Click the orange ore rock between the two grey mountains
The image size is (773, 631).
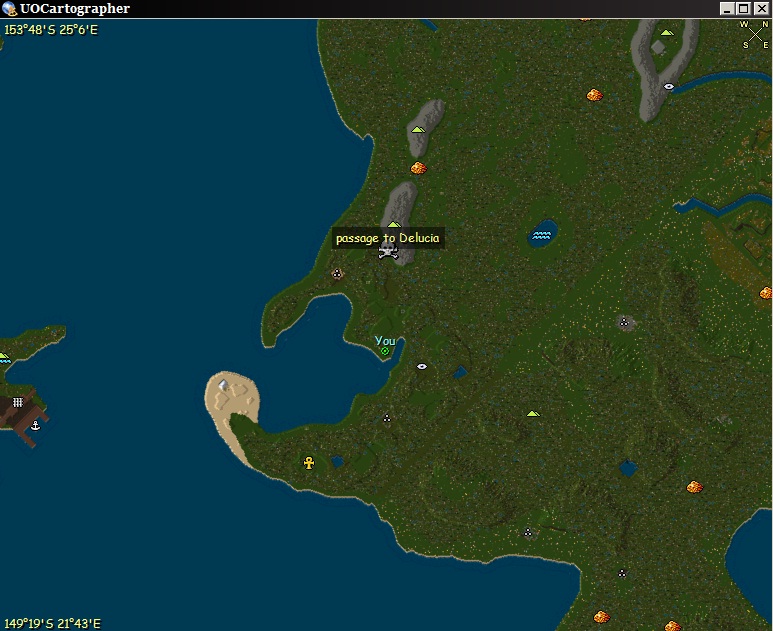[x=419, y=168]
